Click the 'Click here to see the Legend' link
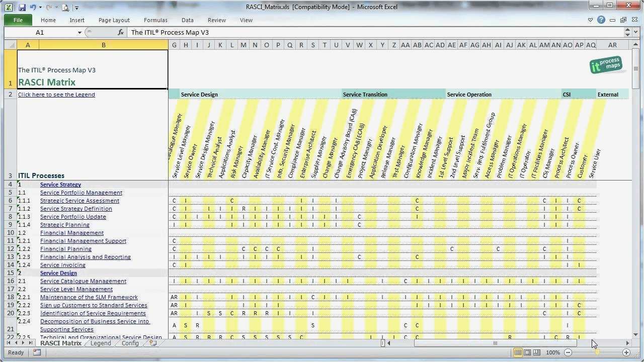 click(x=56, y=95)
